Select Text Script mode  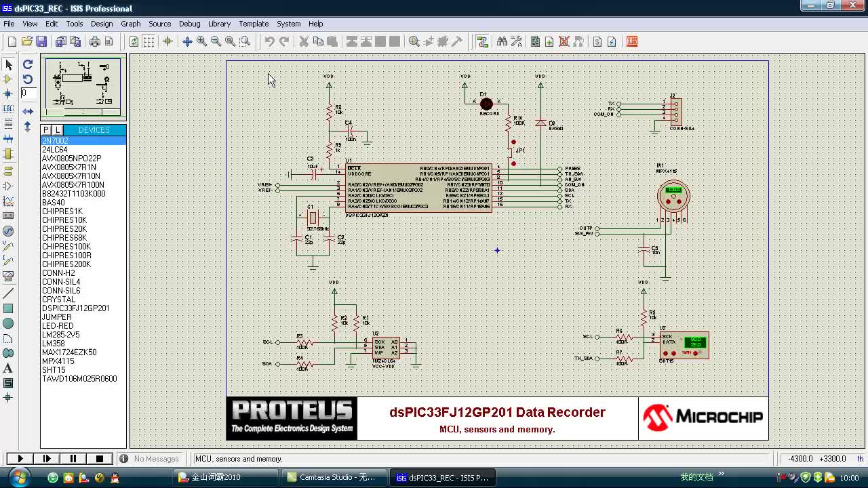(x=8, y=124)
